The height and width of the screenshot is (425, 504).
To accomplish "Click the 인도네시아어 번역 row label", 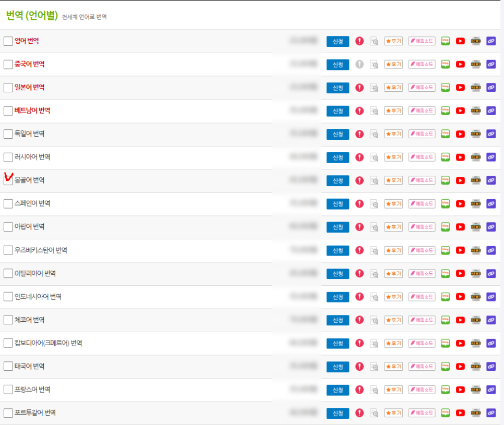I will [38, 297].
